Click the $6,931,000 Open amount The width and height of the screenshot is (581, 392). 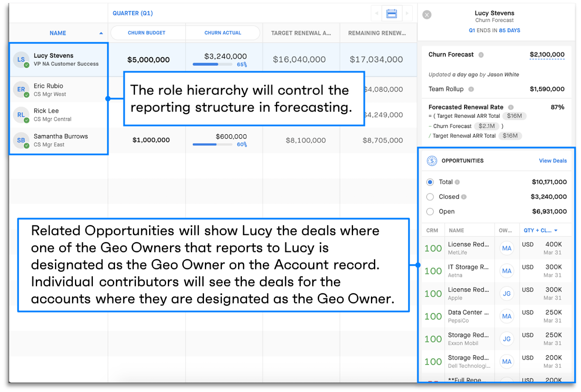coord(549,212)
